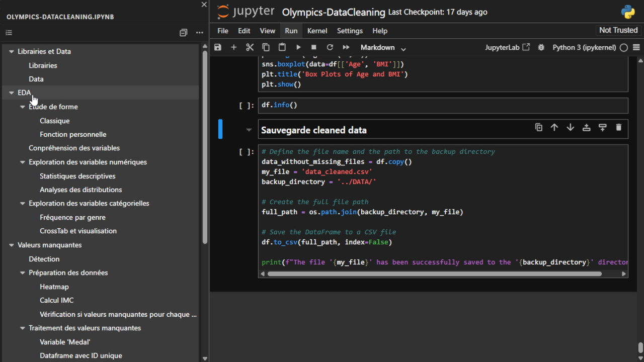644x362 pixels.
Task: Save the notebook with the floppy disk icon
Action: (218, 47)
